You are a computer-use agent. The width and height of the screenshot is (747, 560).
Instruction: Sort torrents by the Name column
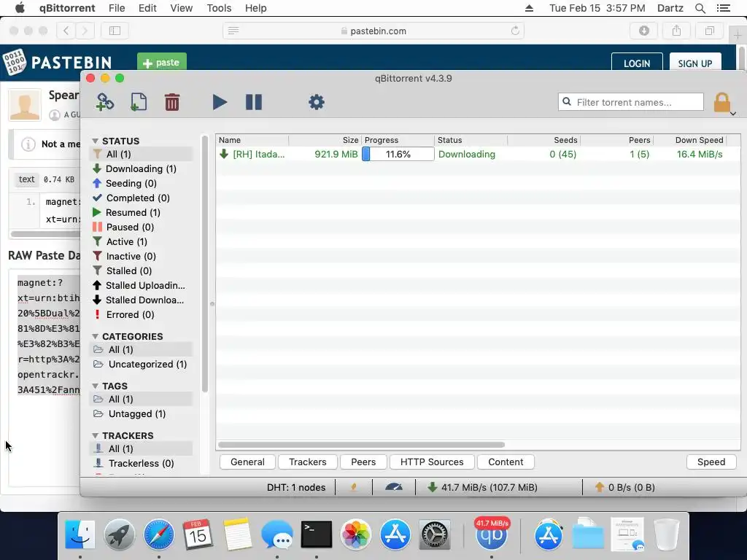coord(252,140)
